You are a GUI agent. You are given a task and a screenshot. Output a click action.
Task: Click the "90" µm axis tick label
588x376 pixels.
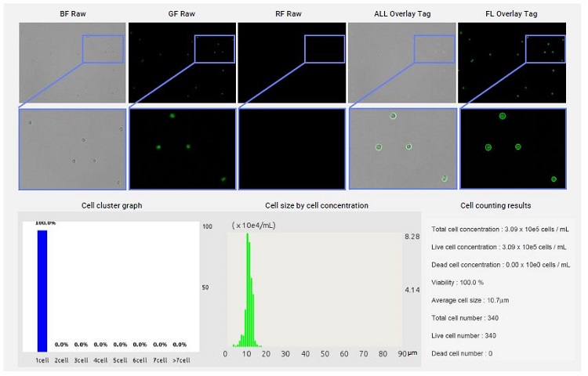(x=402, y=354)
